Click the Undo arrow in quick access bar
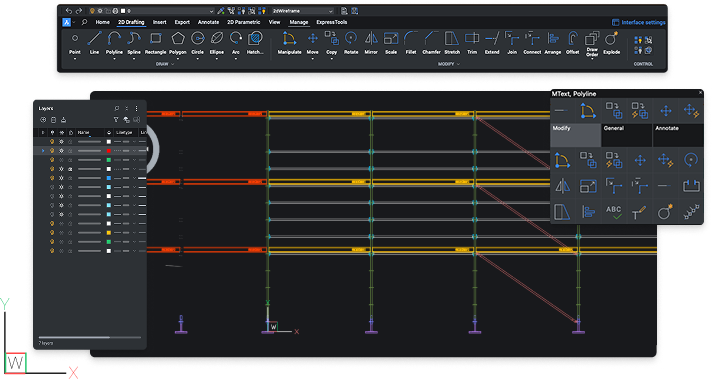This screenshot has width=712, height=379. pyautogui.click(x=69, y=10)
